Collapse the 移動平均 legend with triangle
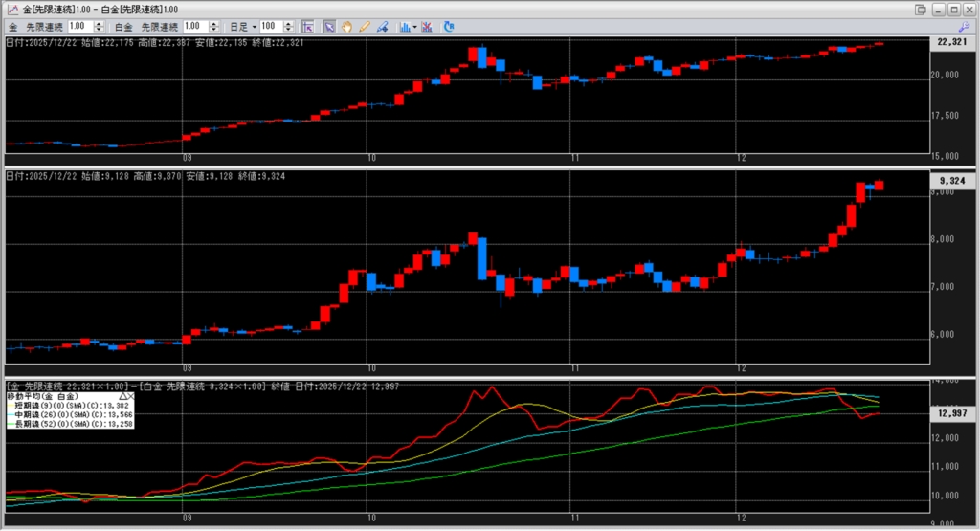Viewport: 980px width, 531px height. (x=122, y=395)
